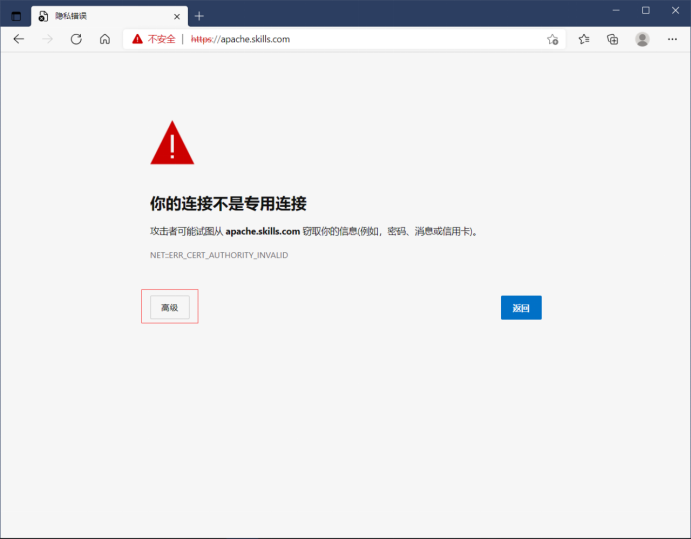Open a new tab with plus
The height and width of the screenshot is (539, 691).
pos(199,16)
